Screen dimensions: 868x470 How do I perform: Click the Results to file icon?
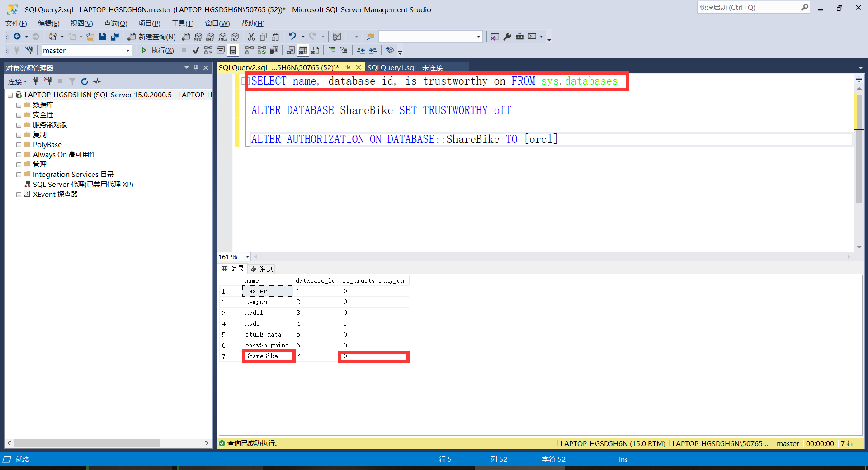click(x=315, y=50)
